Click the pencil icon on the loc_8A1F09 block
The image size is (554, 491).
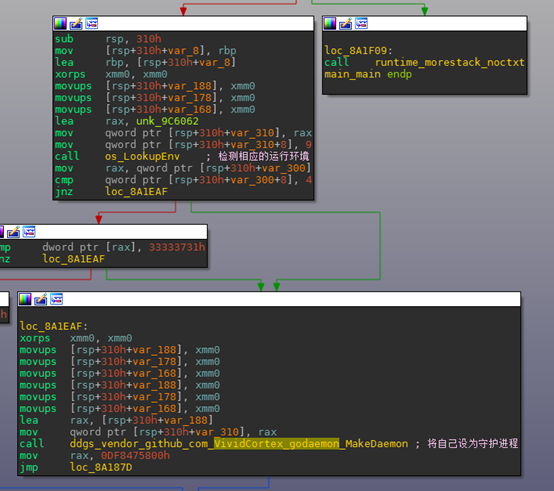pyautogui.click(x=346, y=24)
